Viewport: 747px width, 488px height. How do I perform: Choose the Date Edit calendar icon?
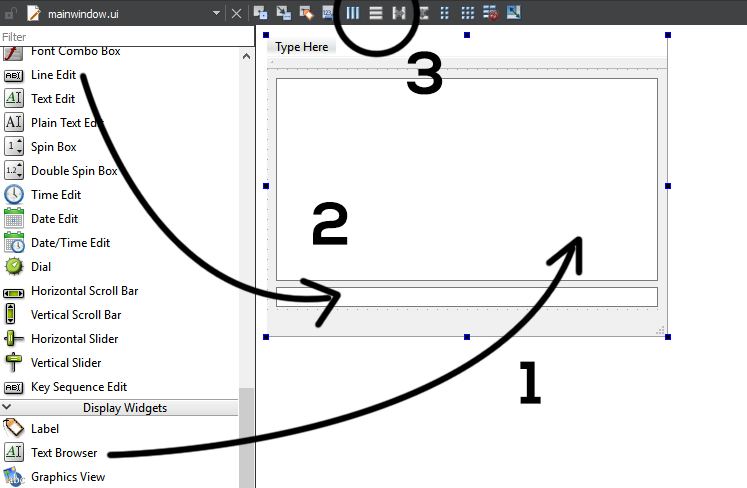tap(13, 218)
